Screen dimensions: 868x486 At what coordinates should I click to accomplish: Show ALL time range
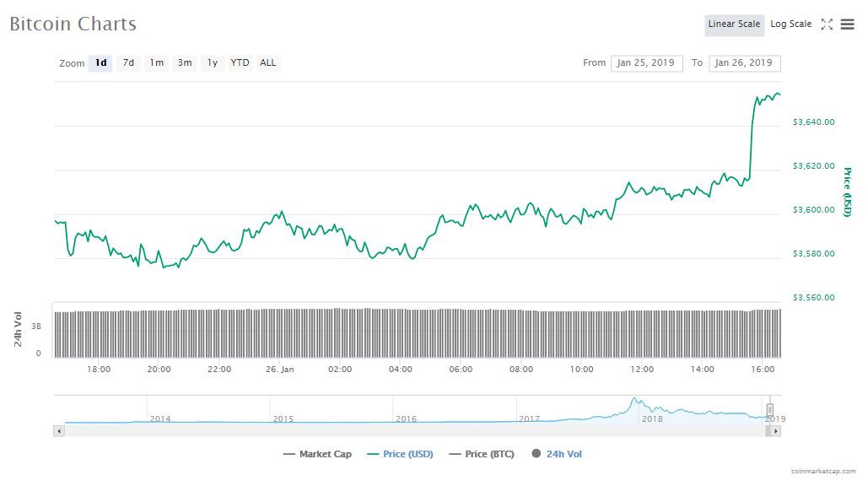tap(267, 63)
